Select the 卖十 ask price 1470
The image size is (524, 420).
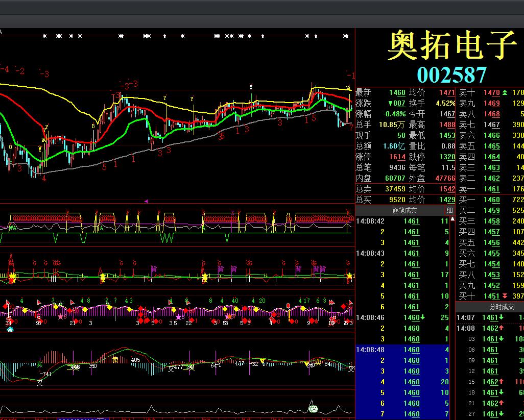[x=492, y=92]
